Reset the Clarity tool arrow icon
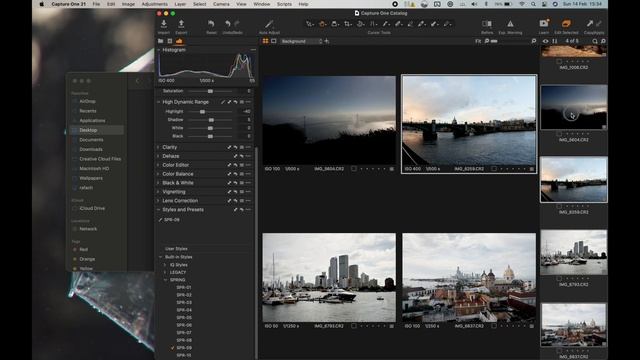Screen dimensions: 640x360 (x=236, y=147)
